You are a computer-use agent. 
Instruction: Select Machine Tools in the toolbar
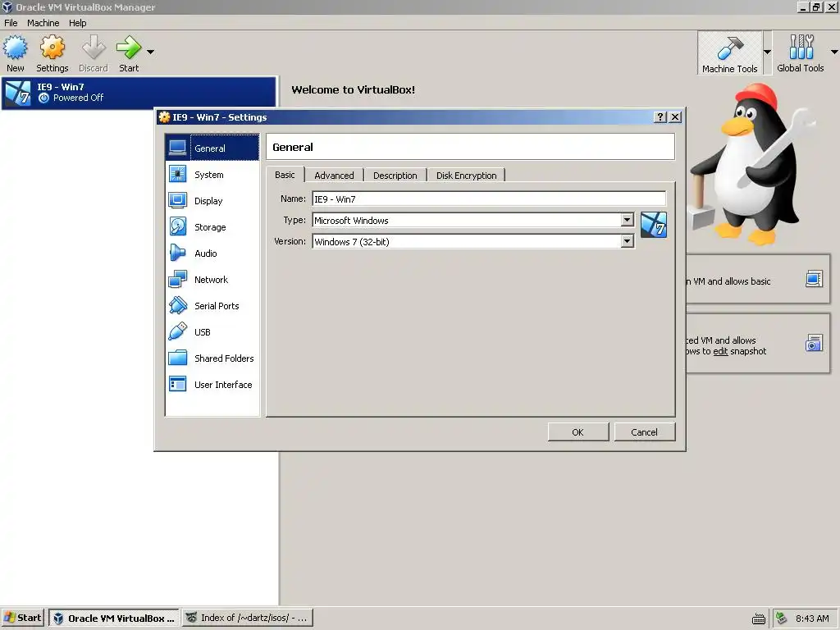click(x=729, y=52)
